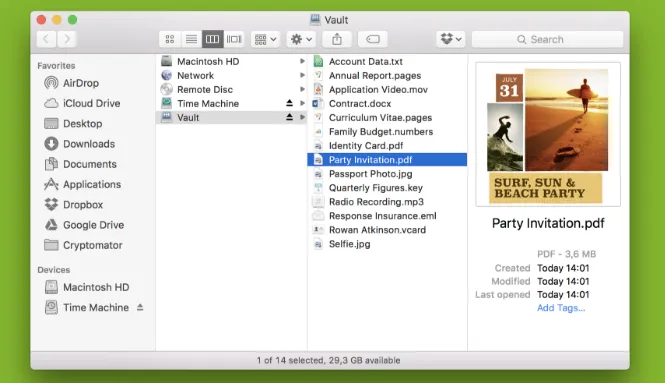Click the Add Tags link
665x383 pixels.
point(561,308)
